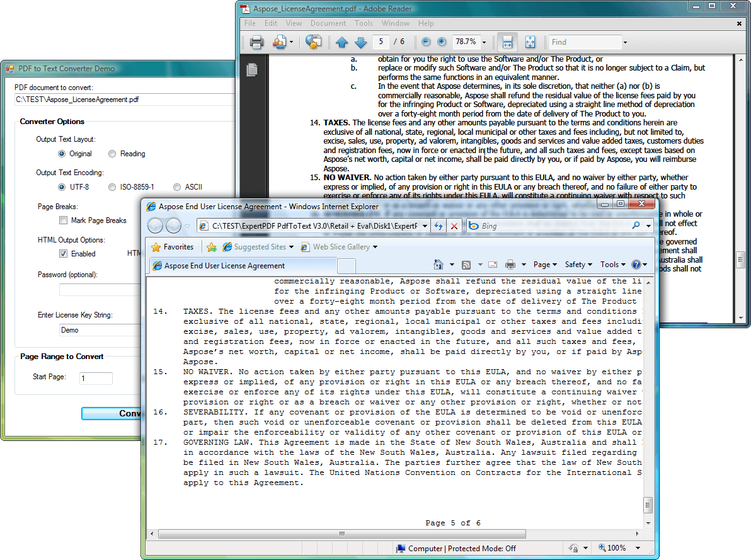
Task: Go to next page with blue down arrow
Action: [360, 42]
